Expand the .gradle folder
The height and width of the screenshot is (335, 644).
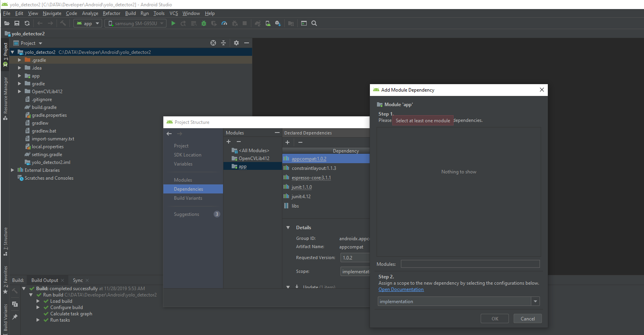[x=20, y=60]
